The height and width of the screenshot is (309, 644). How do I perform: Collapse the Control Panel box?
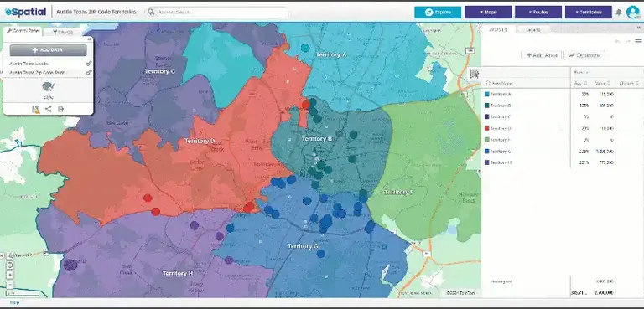coord(89,39)
